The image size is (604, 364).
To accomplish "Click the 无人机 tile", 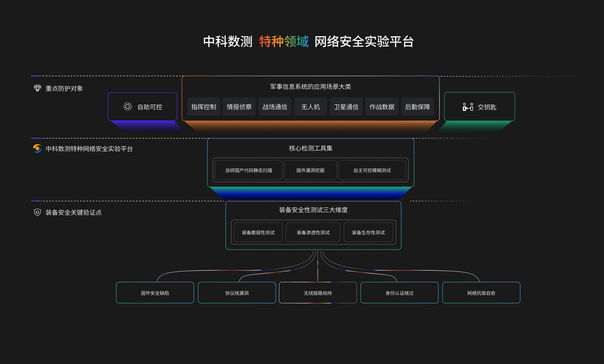I will click(311, 107).
